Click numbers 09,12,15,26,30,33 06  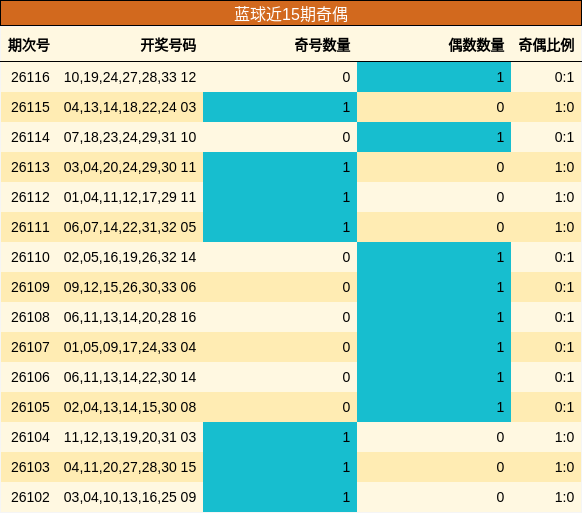pos(130,287)
